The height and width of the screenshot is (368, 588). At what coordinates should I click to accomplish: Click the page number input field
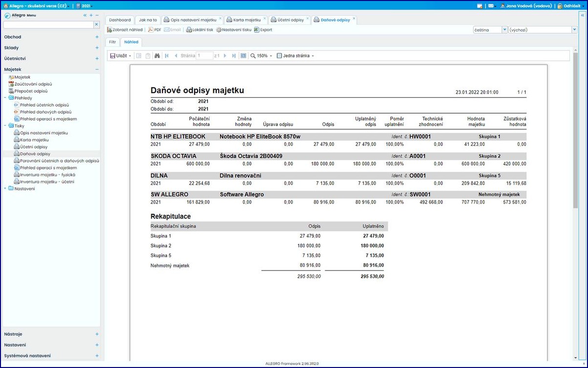pyautogui.click(x=204, y=56)
